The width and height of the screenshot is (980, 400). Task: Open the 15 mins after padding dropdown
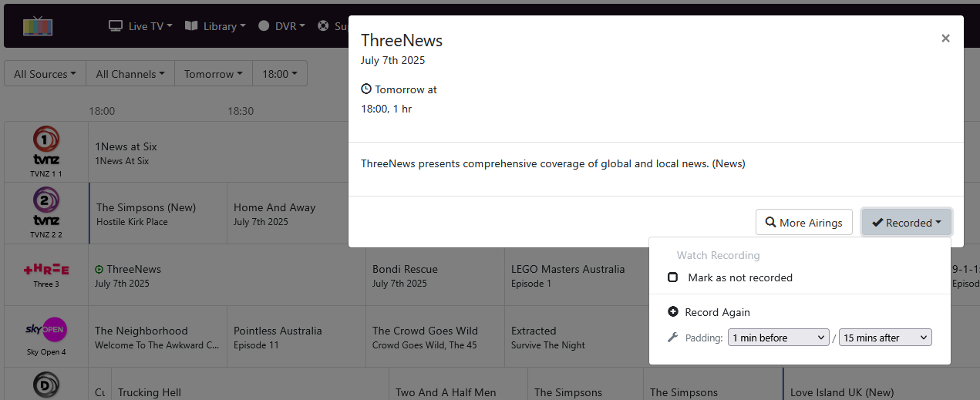[885, 338]
